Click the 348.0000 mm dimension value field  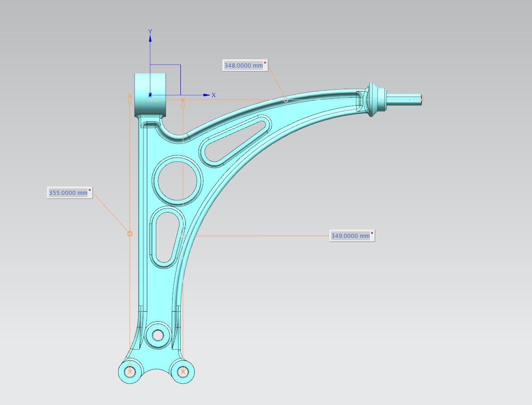[x=243, y=66]
